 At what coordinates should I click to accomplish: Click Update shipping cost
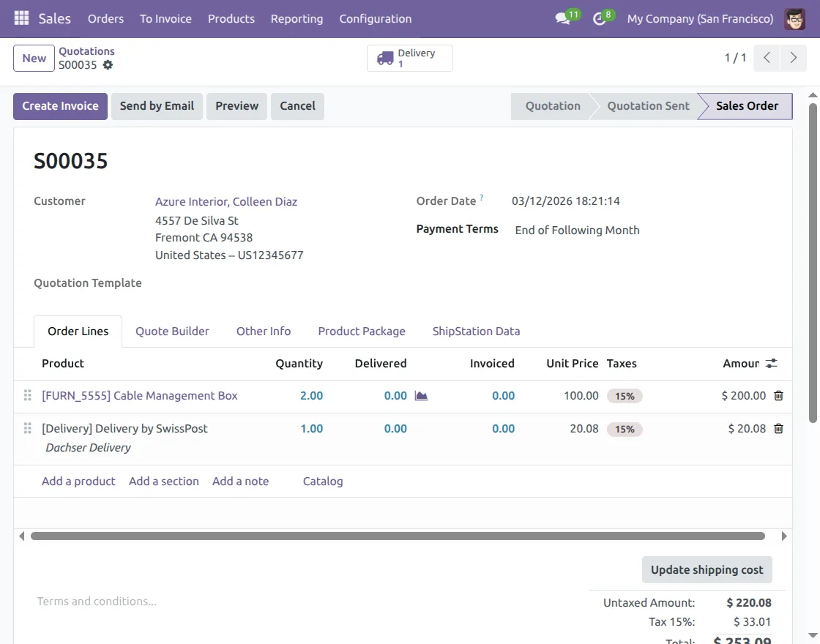click(x=707, y=569)
